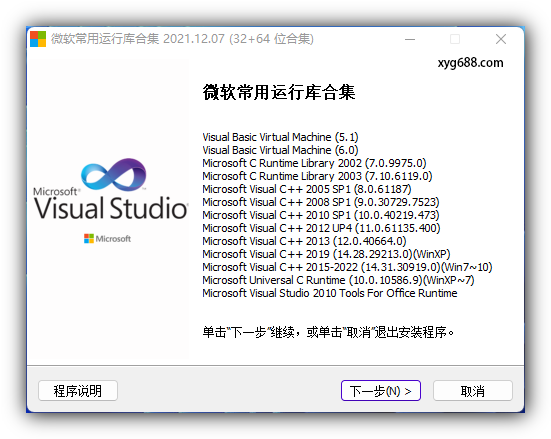
Task: Click the window title 微软常用运行库合集 2021.12.07
Action: 182,39
